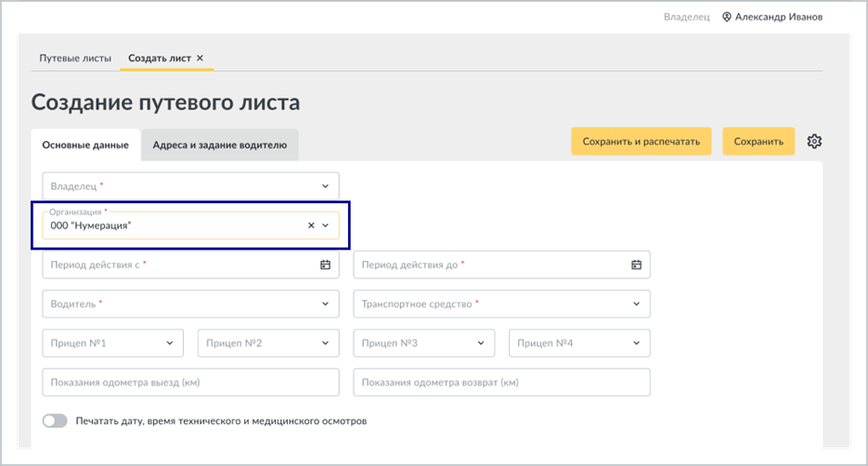
Task: Clear the Организация field selection
Action: tap(311, 226)
